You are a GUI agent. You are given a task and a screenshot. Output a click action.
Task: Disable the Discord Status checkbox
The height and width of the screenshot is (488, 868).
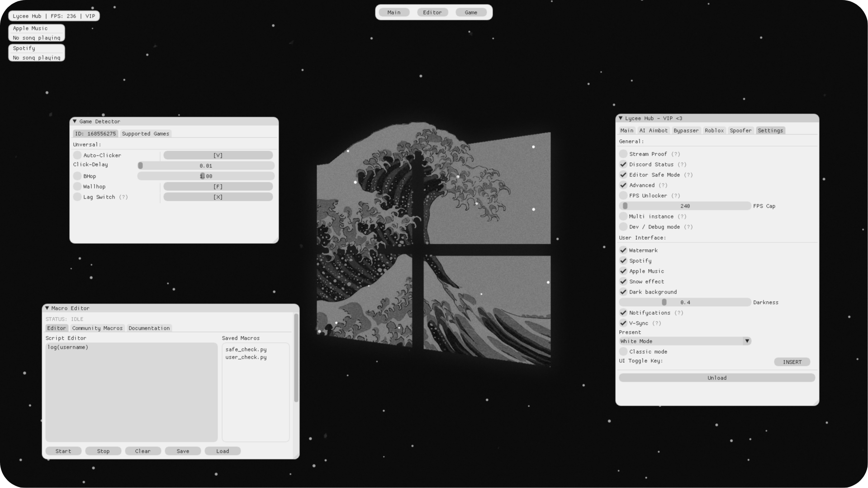(623, 164)
